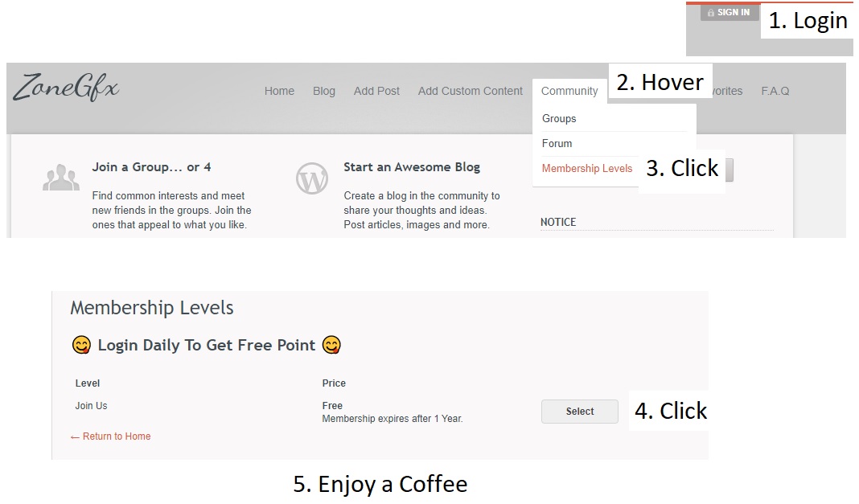Screen dimensions: 859x504
Task: Click emoji before Login Daily heading
Action: pyautogui.click(x=81, y=345)
